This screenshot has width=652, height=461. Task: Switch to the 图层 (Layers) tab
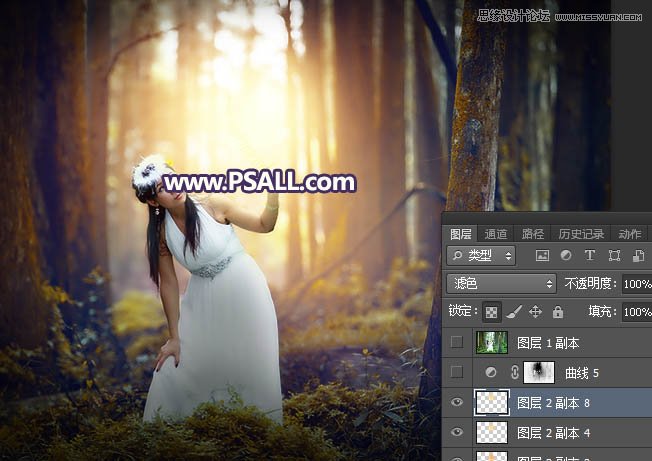point(460,234)
